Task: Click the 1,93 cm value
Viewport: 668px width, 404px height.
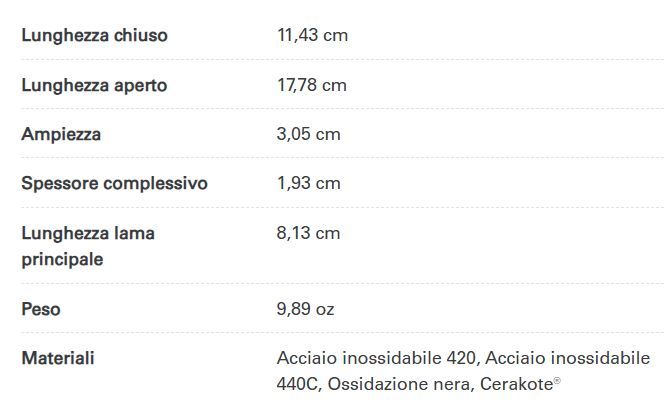Action: pos(308,183)
